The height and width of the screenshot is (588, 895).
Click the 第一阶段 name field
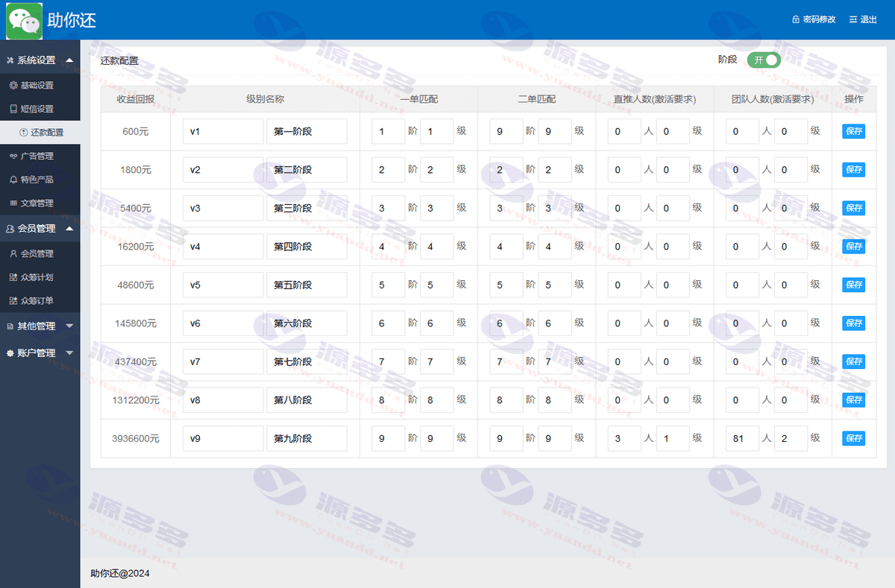pos(307,131)
